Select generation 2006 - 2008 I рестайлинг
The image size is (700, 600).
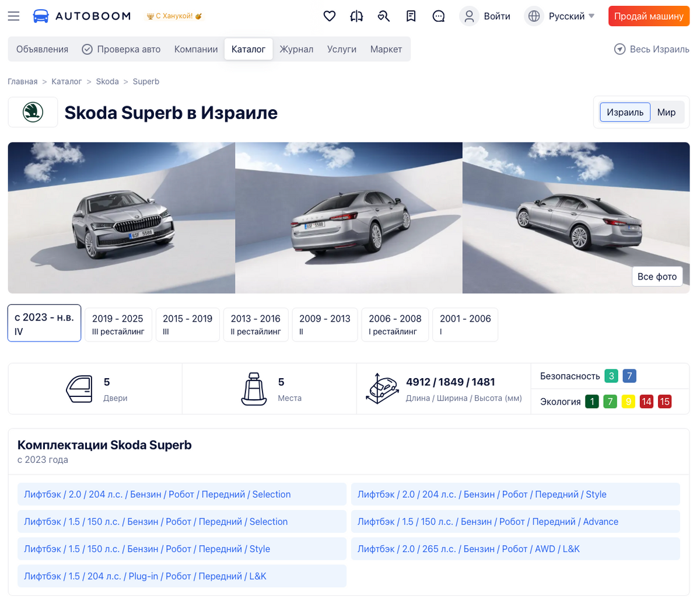[395, 325]
